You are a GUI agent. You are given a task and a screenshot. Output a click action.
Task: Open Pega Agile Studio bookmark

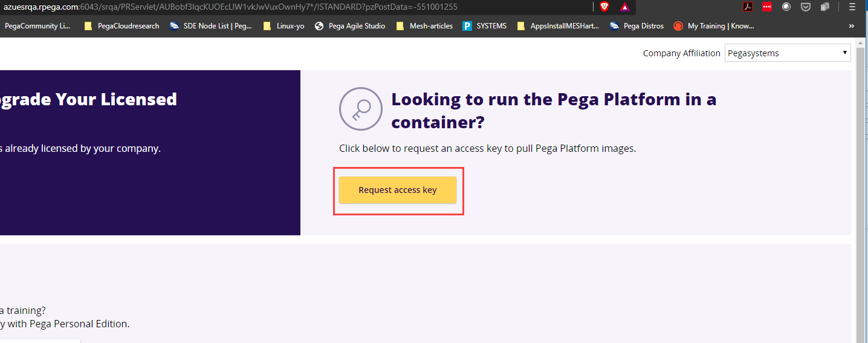tap(350, 26)
